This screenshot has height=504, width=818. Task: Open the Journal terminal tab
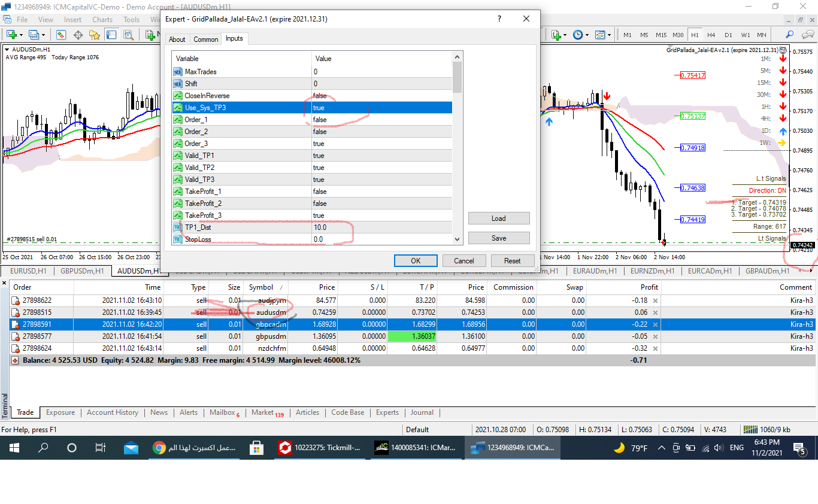click(422, 412)
